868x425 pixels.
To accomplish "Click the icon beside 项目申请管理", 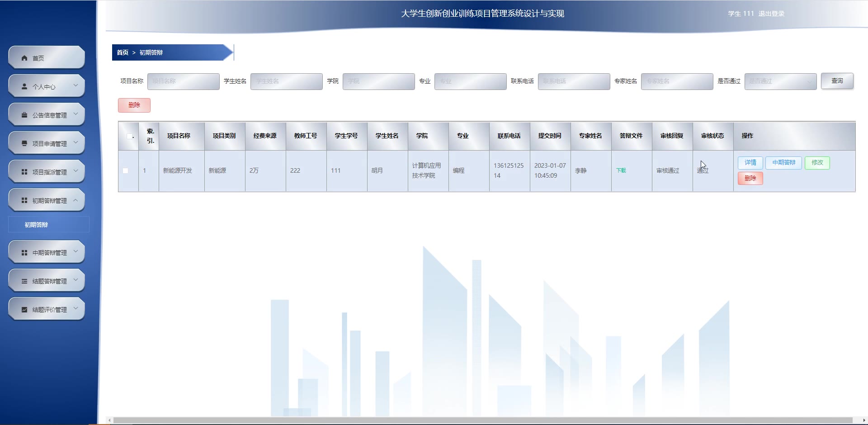I will (x=24, y=143).
